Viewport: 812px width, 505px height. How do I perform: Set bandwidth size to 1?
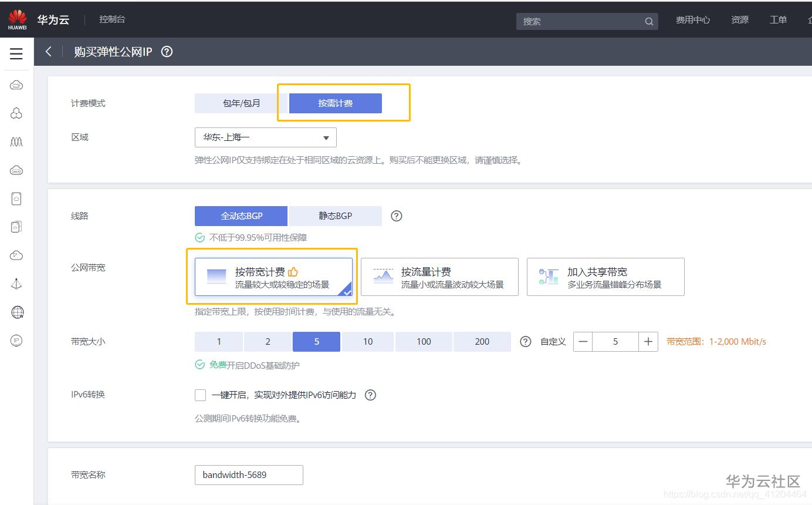[x=219, y=342]
